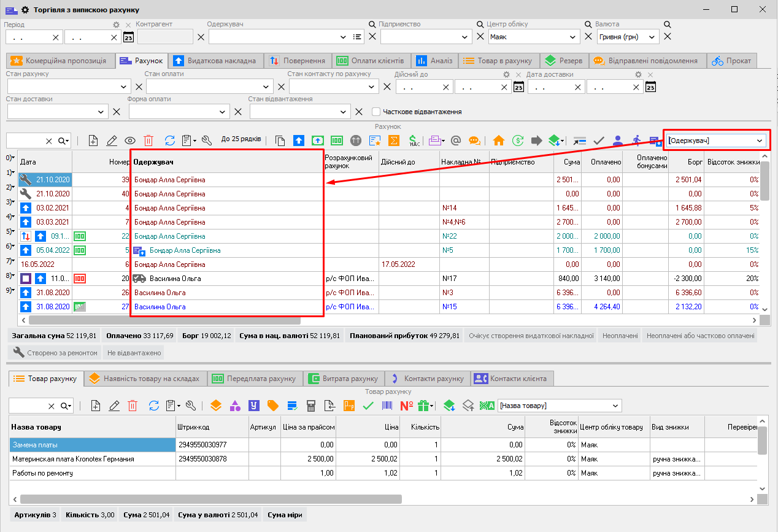Click the barcode icon in goods toolbar
This screenshot has height=532, width=778.
coord(388,406)
